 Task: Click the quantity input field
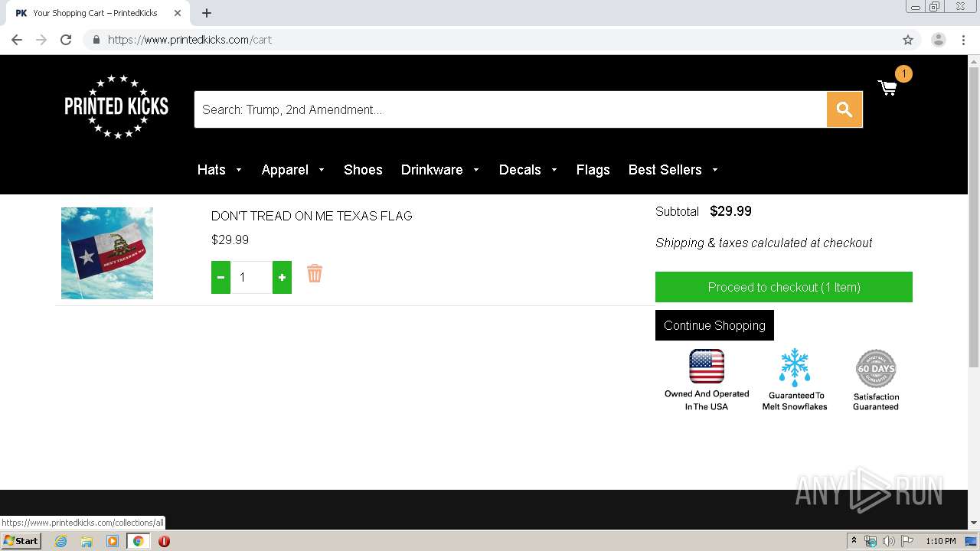tap(251, 277)
